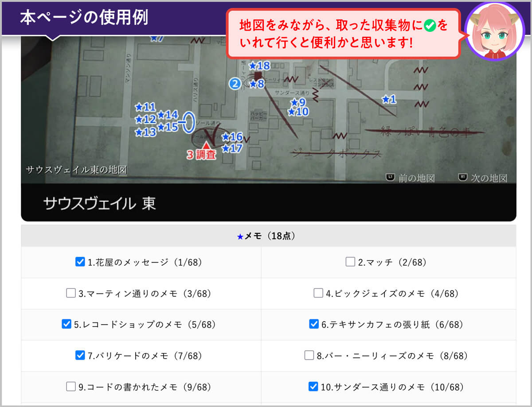
Task: Click the red speech bubble tip text
Action: point(343,34)
